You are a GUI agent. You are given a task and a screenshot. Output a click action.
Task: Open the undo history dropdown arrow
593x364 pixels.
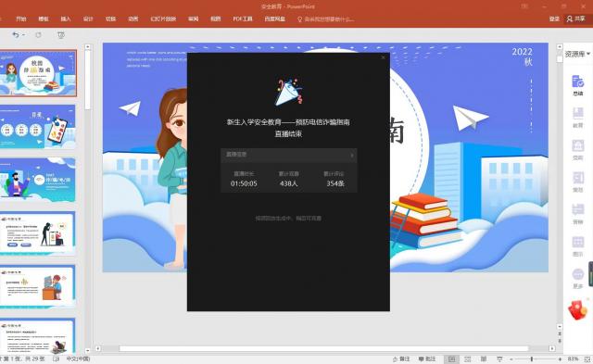pyautogui.click(x=23, y=35)
